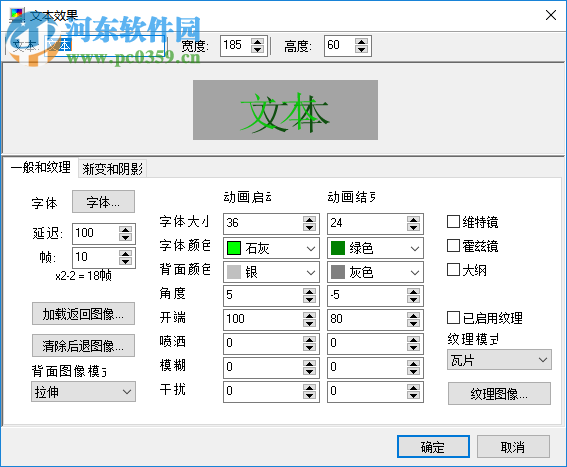
Task: Increase height with the up arrow
Action: [x=361, y=42]
